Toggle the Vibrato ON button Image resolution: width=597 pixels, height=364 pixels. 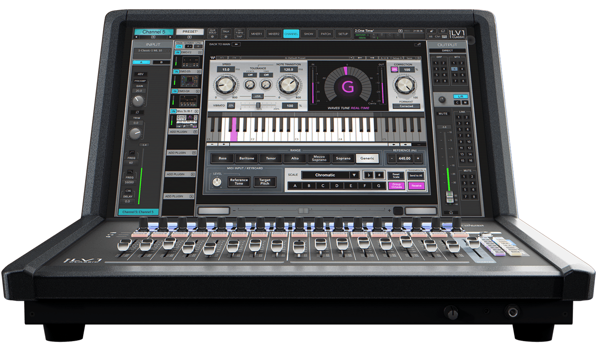pos(231,105)
